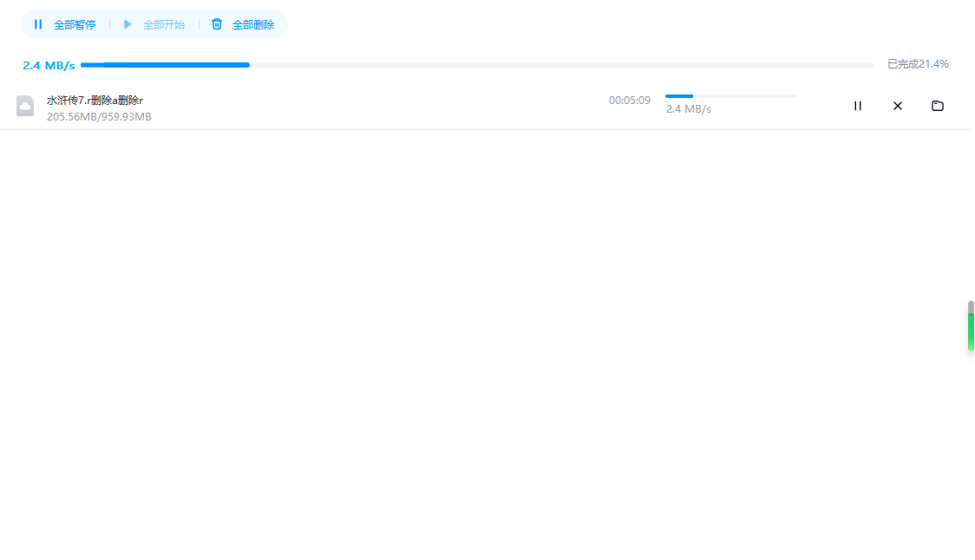Open the download folder icon for 水浒传7
This screenshot has height=560, width=975.
coord(937,106)
